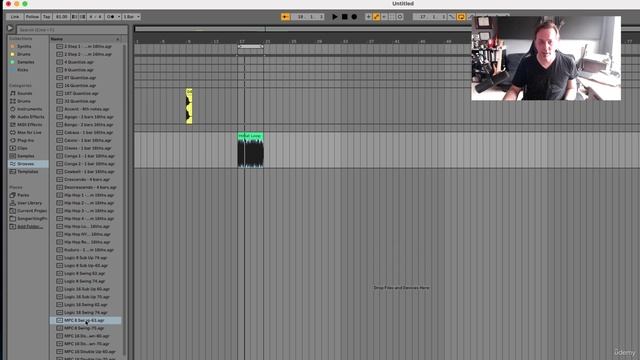Toggle the metronome button
This screenshot has height=360, width=640.
(x=111, y=17)
